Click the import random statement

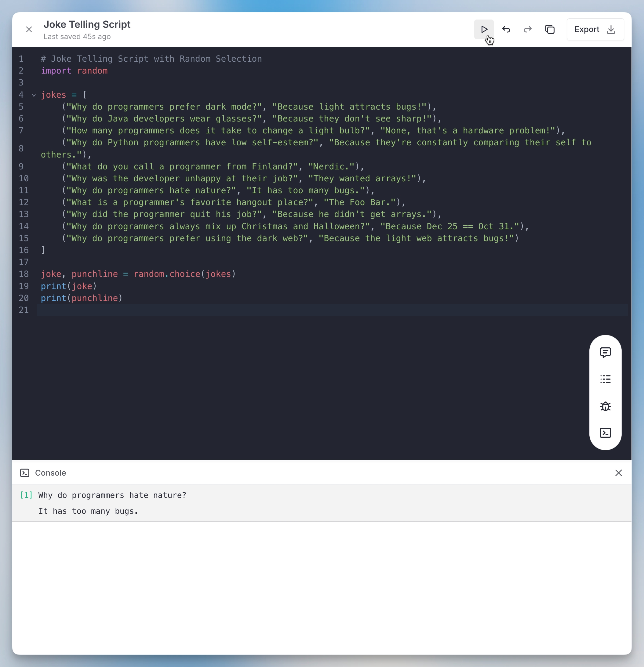point(74,71)
